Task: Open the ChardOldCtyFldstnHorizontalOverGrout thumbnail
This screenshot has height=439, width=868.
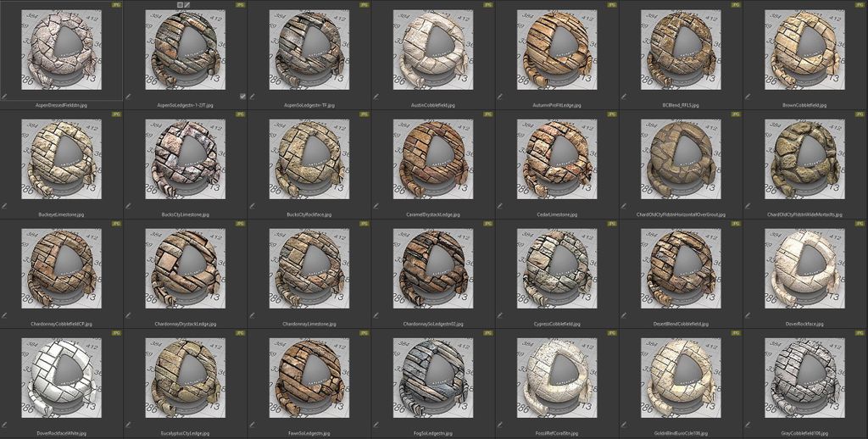Action: 681,158
